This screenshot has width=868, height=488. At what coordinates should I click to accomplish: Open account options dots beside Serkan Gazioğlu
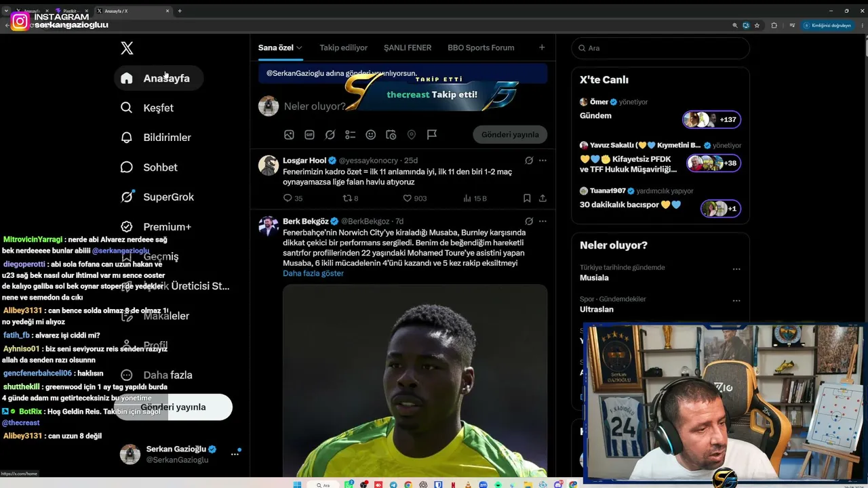coord(235,454)
